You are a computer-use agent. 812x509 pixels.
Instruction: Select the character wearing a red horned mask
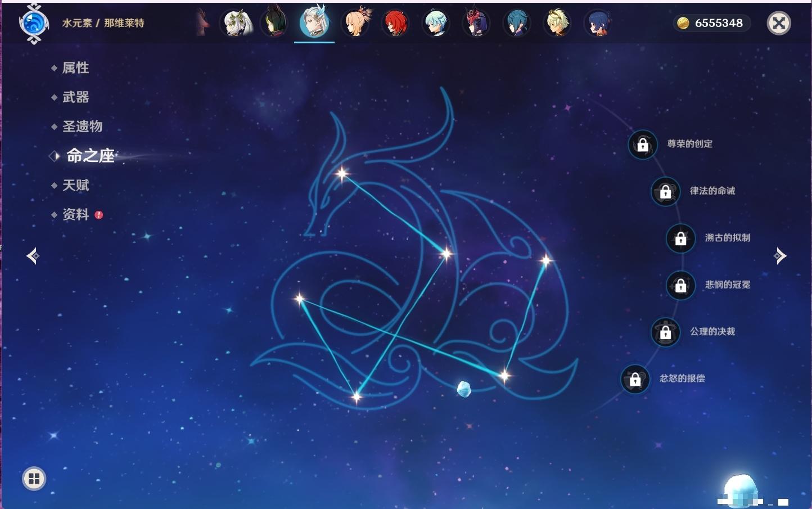(x=476, y=23)
